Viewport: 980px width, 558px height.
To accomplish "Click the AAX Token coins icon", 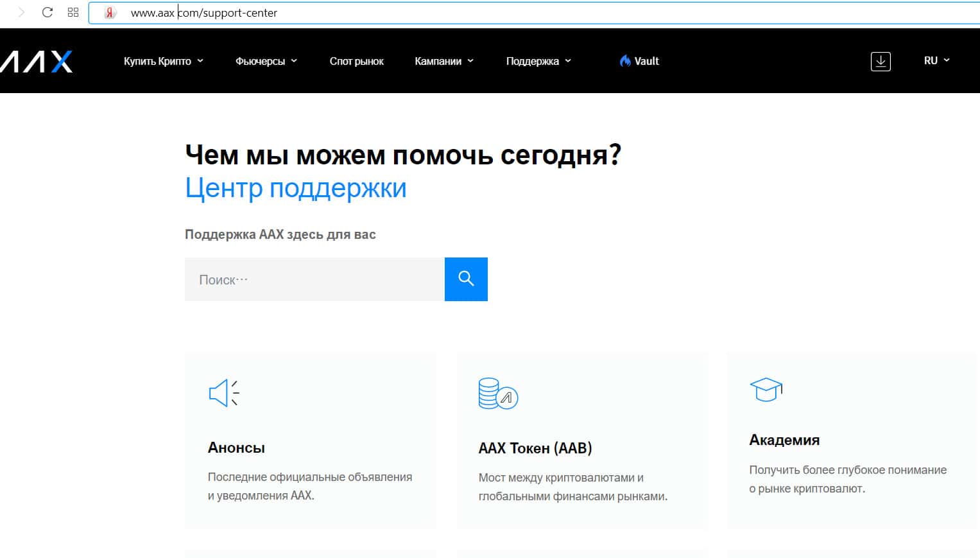I will pos(497,393).
